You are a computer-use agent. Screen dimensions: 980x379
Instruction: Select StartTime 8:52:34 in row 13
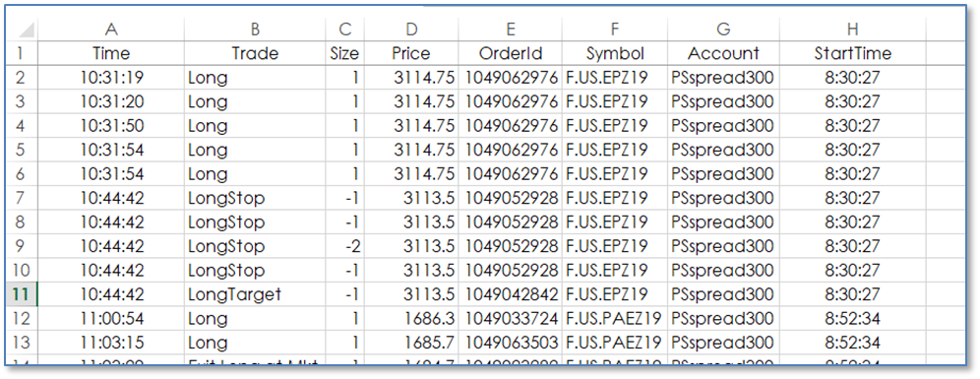tap(852, 343)
